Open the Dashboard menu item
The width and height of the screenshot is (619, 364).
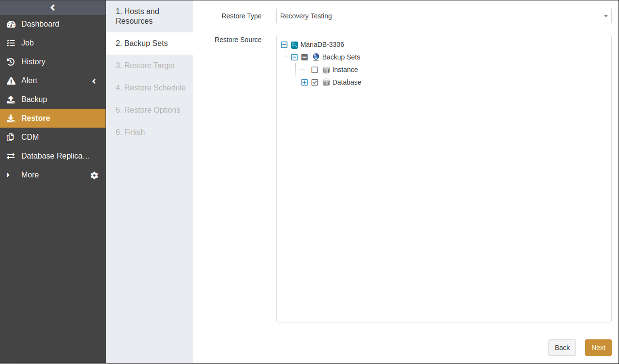53,24
